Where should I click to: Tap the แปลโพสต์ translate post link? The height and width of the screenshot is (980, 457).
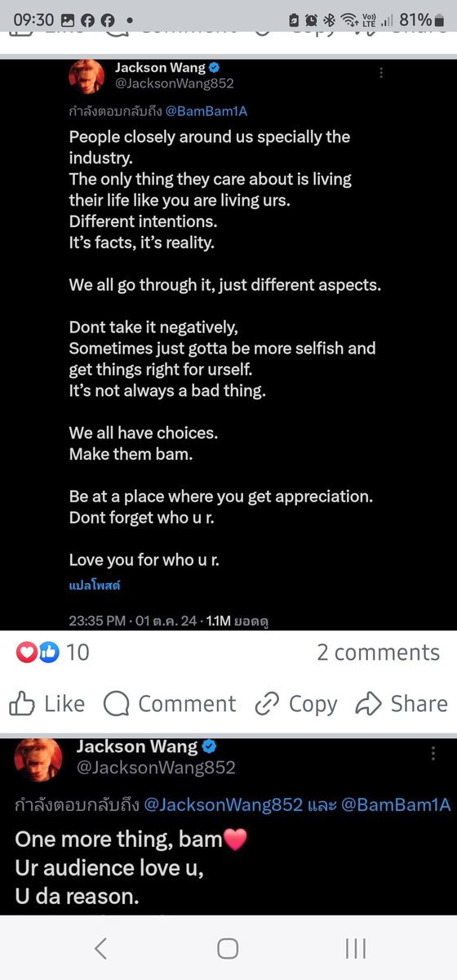95,586
